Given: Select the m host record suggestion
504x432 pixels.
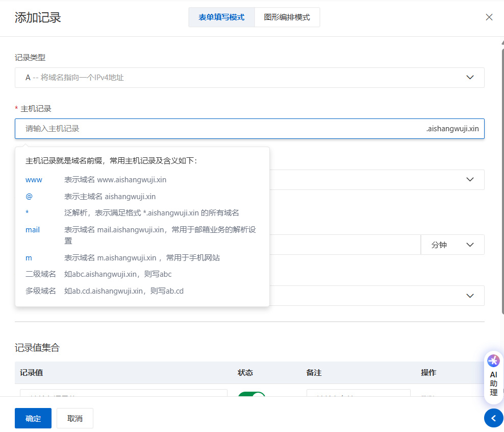Looking at the screenshot, I should point(29,258).
